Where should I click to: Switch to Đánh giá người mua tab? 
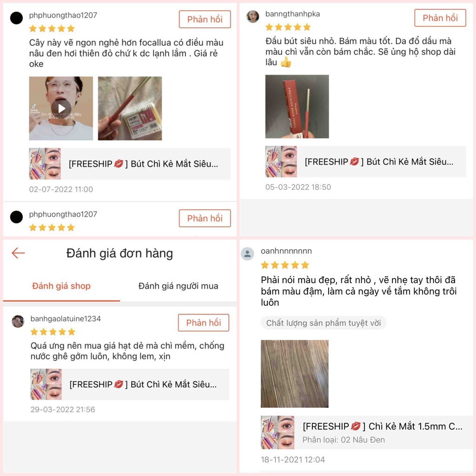178,286
